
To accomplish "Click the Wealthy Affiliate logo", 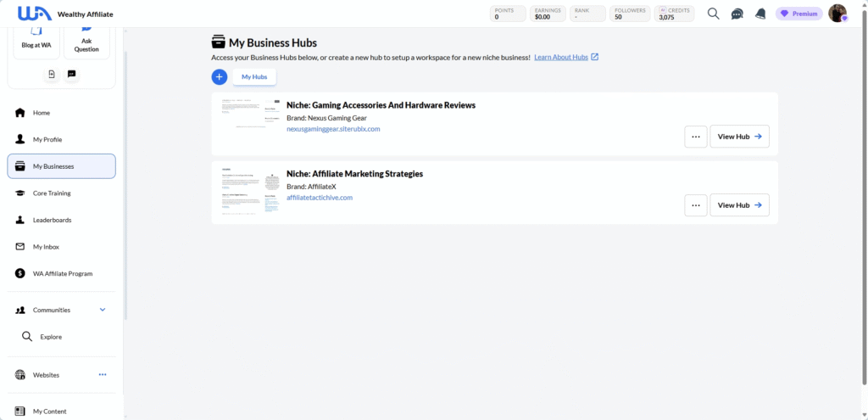I will pyautogui.click(x=35, y=14).
